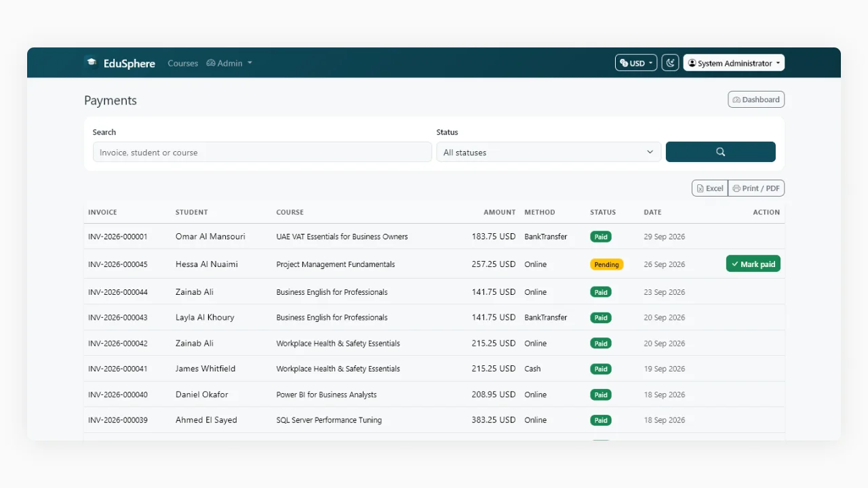
Task: Expand the Admin navigation menu
Action: (229, 63)
